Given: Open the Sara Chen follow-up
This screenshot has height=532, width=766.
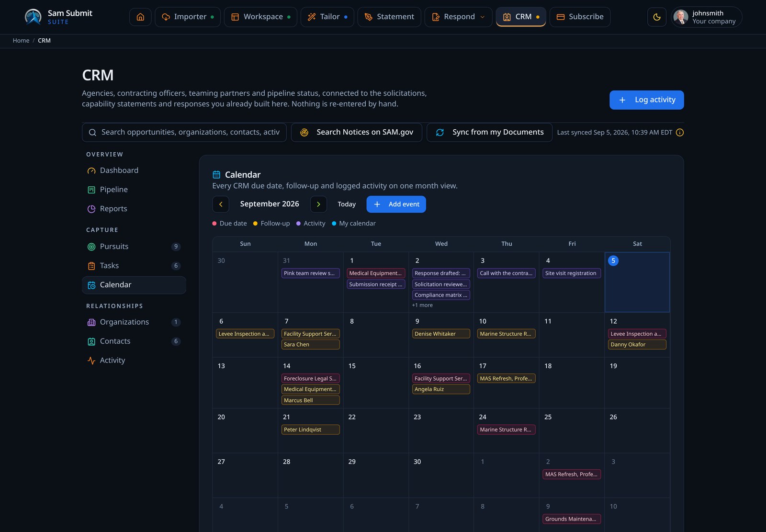Looking at the screenshot, I should (x=311, y=345).
